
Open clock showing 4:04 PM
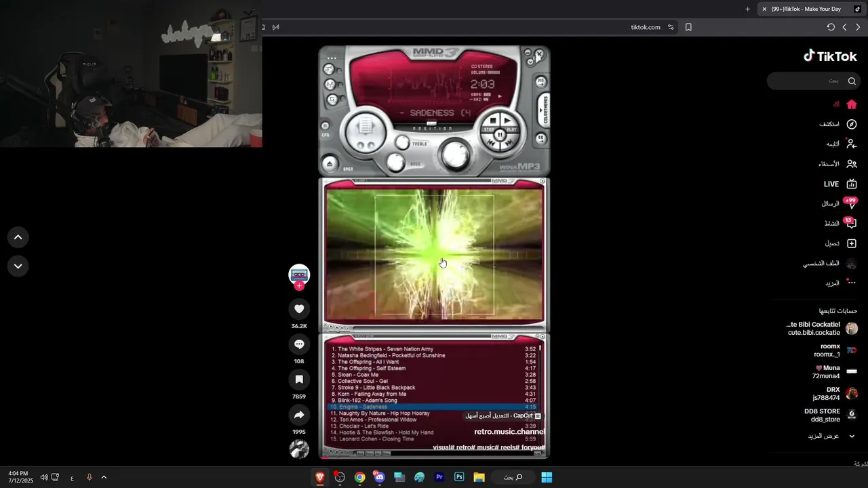20,477
